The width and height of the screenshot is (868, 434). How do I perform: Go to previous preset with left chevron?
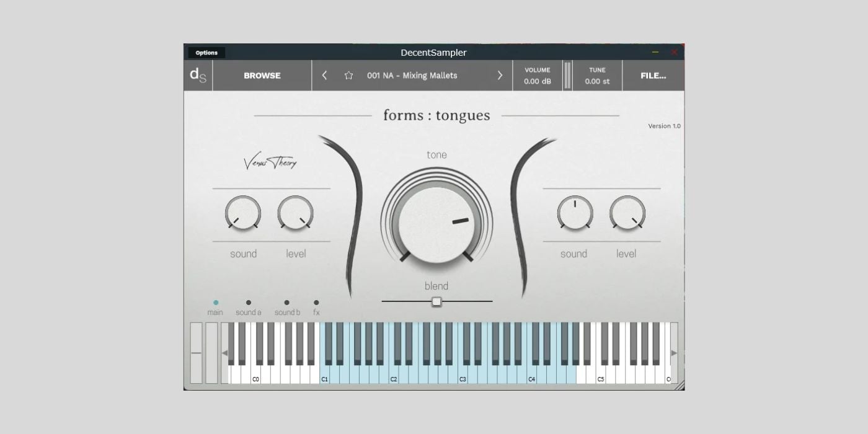pyautogui.click(x=324, y=75)
